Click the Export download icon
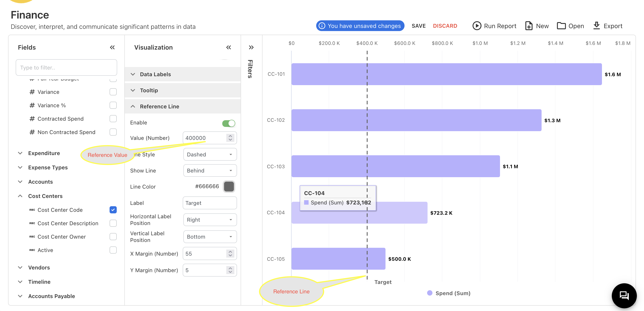The image size is (644, 311). point(597,25)
